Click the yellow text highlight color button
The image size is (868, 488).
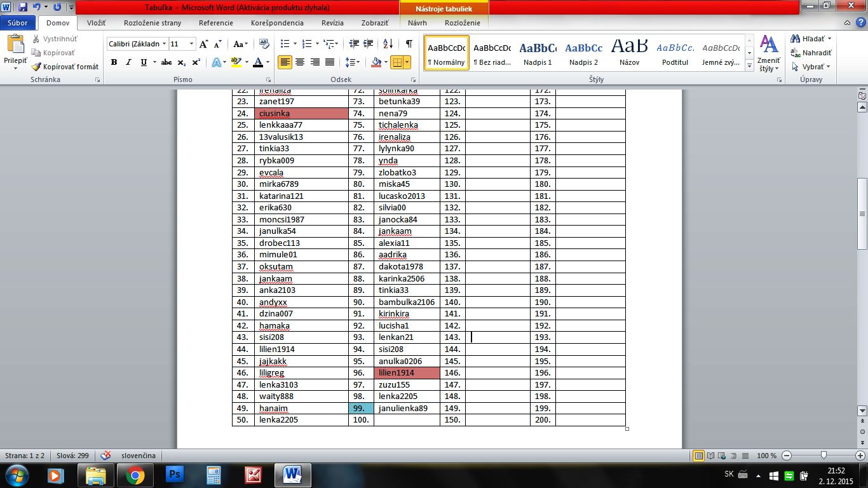click(x=236, y=62)
